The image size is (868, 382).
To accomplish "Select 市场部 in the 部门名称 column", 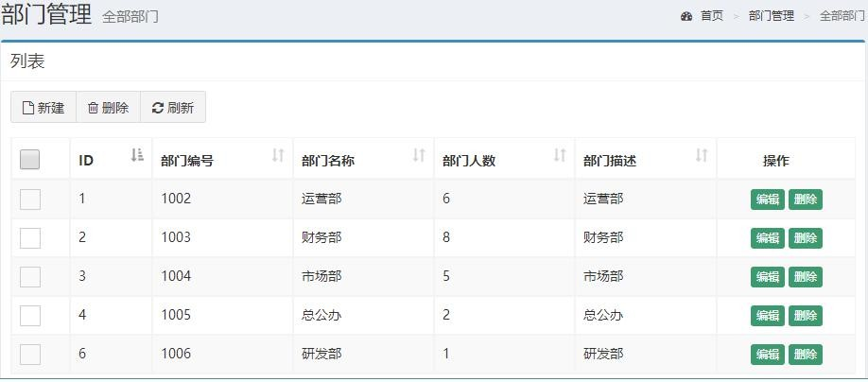I will [x=321, y=276].
